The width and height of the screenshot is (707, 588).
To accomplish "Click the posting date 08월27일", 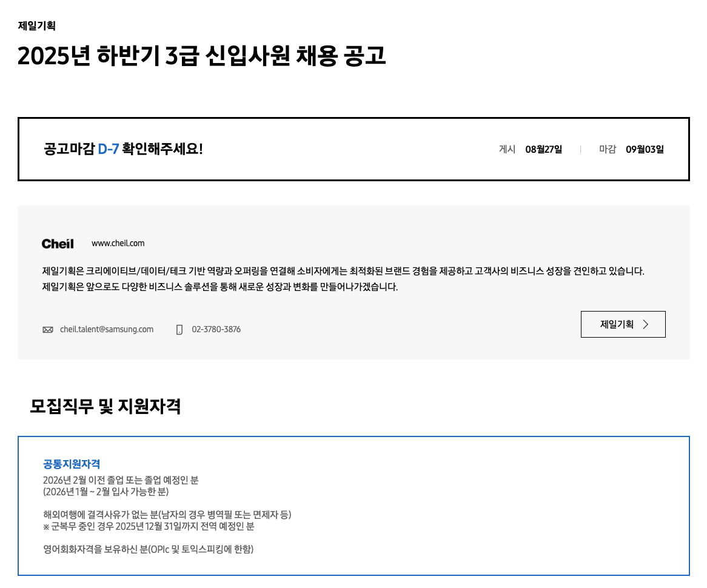I will (x=544, y=149).
